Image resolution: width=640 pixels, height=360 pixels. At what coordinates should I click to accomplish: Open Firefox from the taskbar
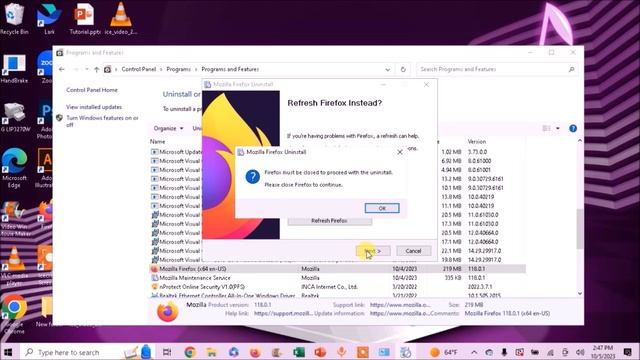(255, 352)
